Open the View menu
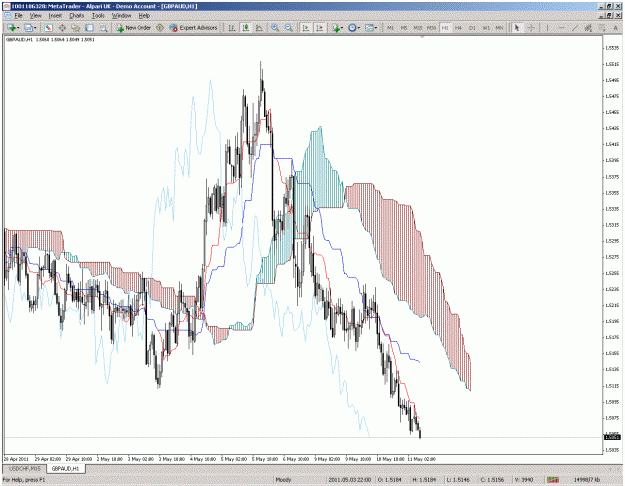625x486 pixels. pos(35,16)
